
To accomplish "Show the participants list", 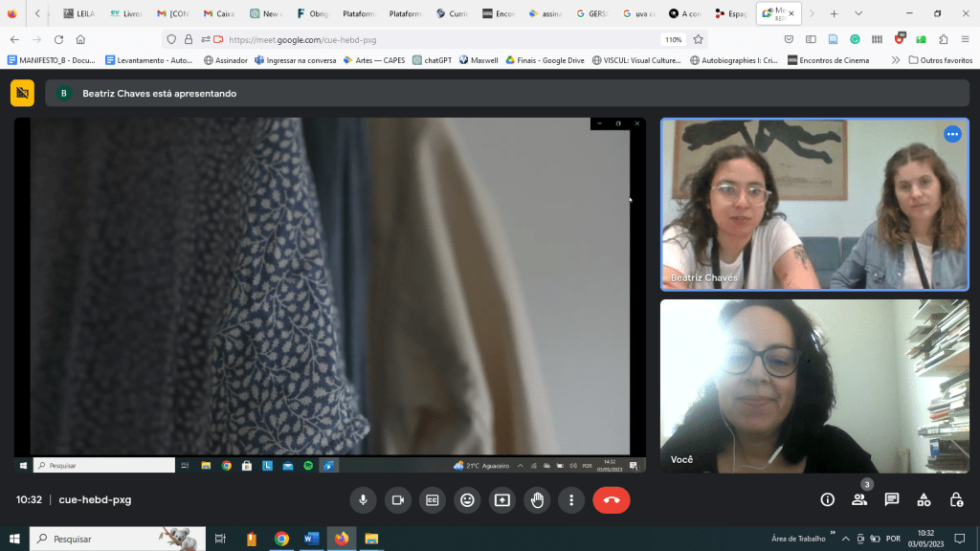I will click(859, 499).
